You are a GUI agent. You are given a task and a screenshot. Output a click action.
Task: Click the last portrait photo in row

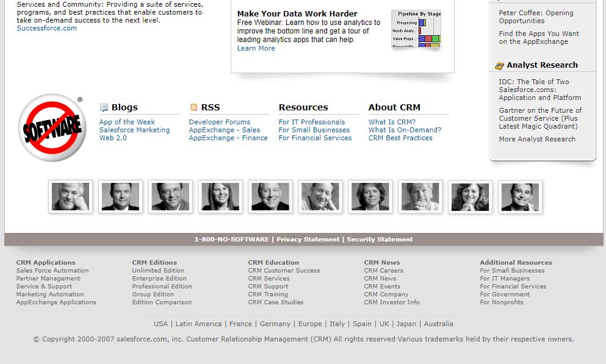pyautogui.click(x=520, y=197)
